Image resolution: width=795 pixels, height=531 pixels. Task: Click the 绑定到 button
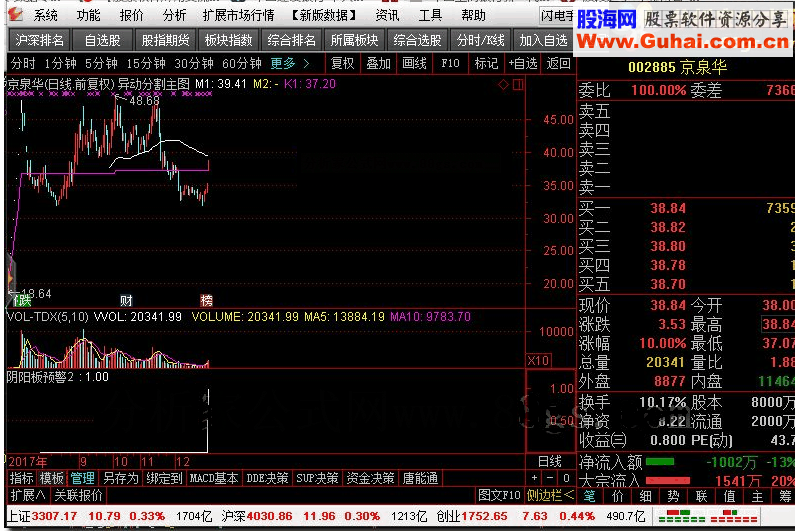(164, 478)
